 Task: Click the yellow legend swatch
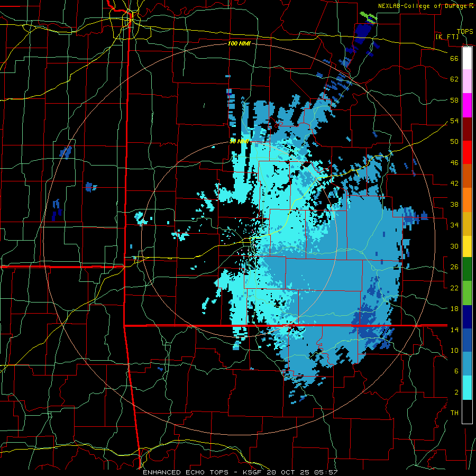(x=467, y=246)
